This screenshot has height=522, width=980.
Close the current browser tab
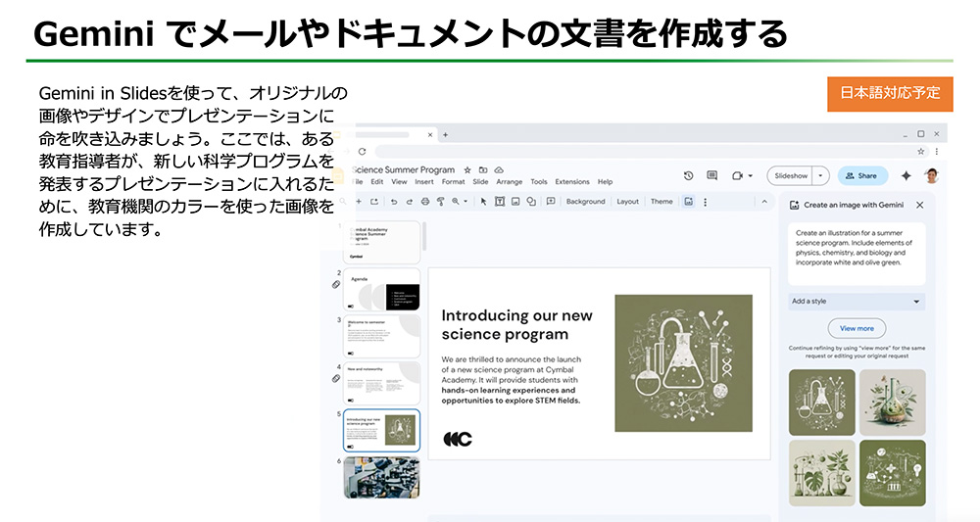(x=430, y=135)
